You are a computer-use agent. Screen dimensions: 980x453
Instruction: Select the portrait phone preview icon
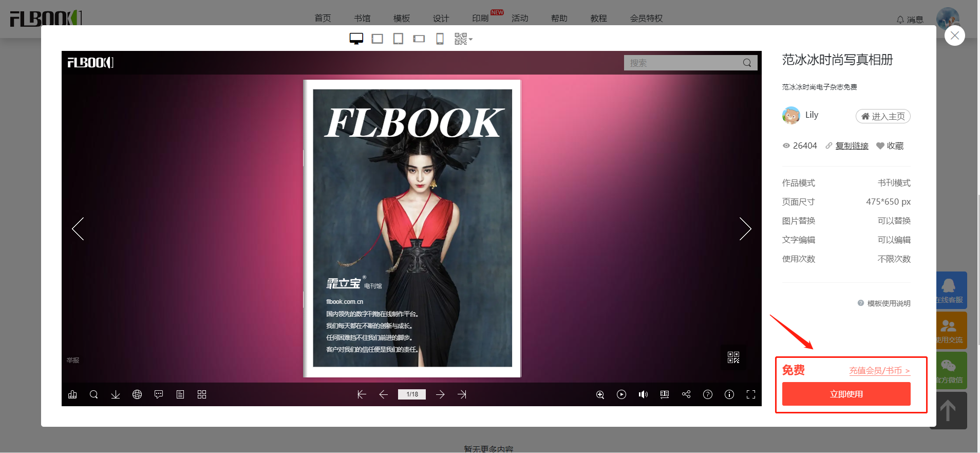click(x=440, y=39)
